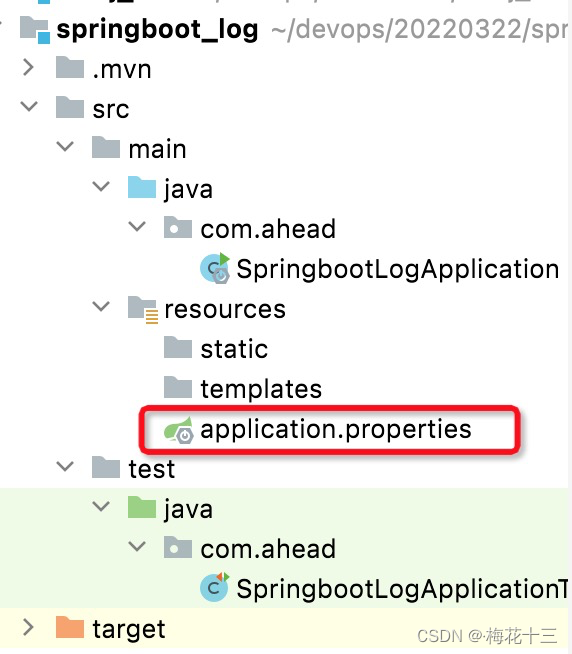Collapse the resources folder chevron

(x=101, y=307)
